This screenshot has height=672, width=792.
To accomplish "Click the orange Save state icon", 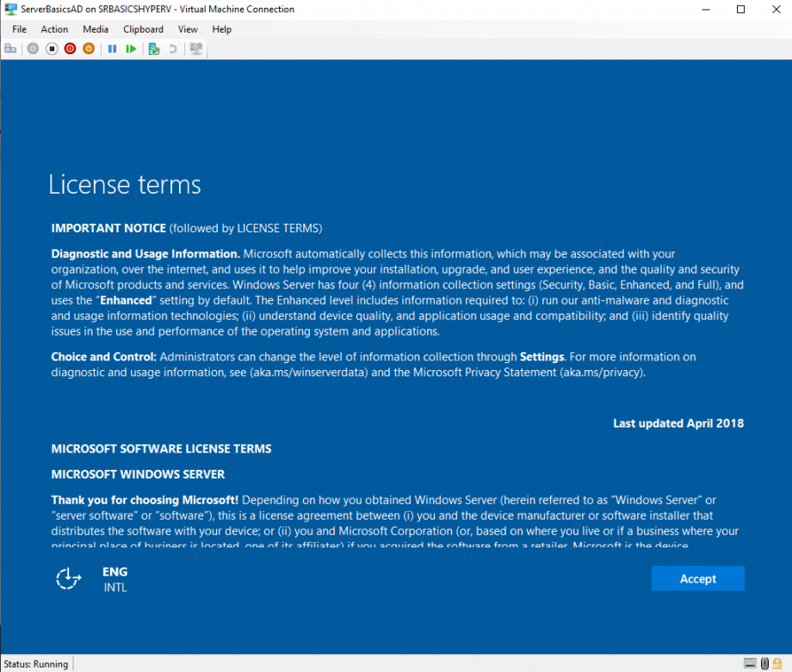I will click(89, 49).
